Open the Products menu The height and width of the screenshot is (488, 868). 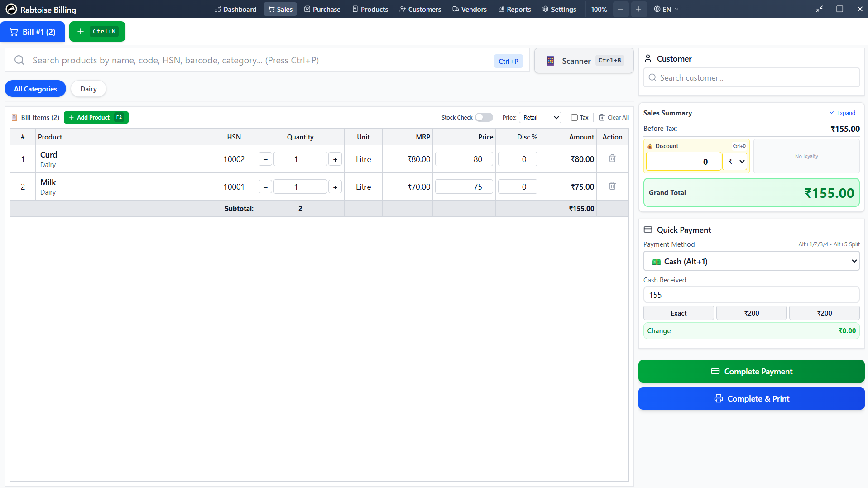(x=370, y=9)
